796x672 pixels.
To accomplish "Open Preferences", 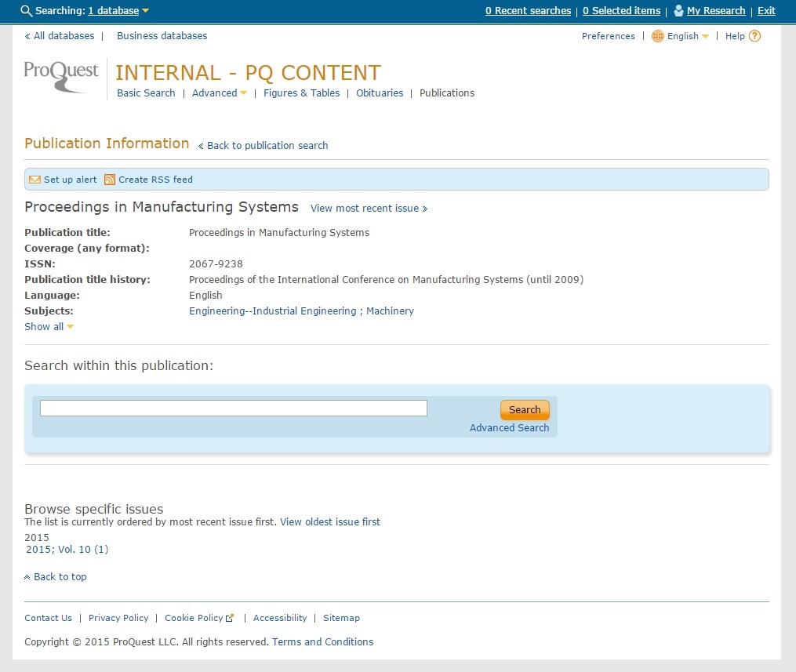I will coord(608,36).
